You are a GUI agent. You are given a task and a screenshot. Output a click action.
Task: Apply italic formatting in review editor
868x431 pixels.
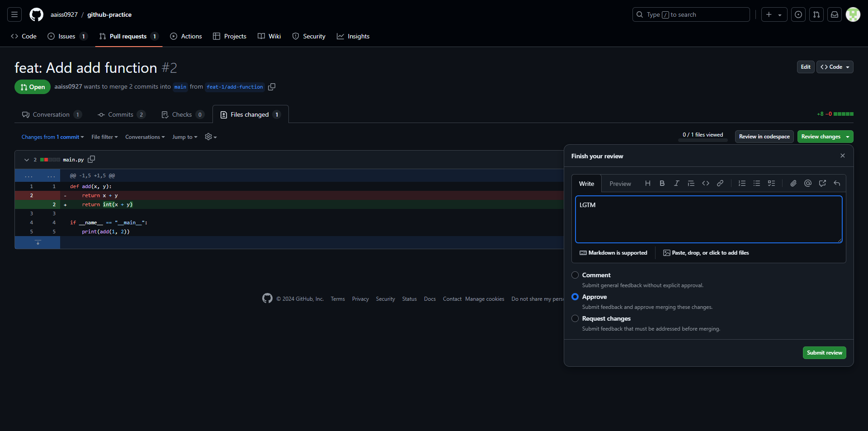[677, 183]
